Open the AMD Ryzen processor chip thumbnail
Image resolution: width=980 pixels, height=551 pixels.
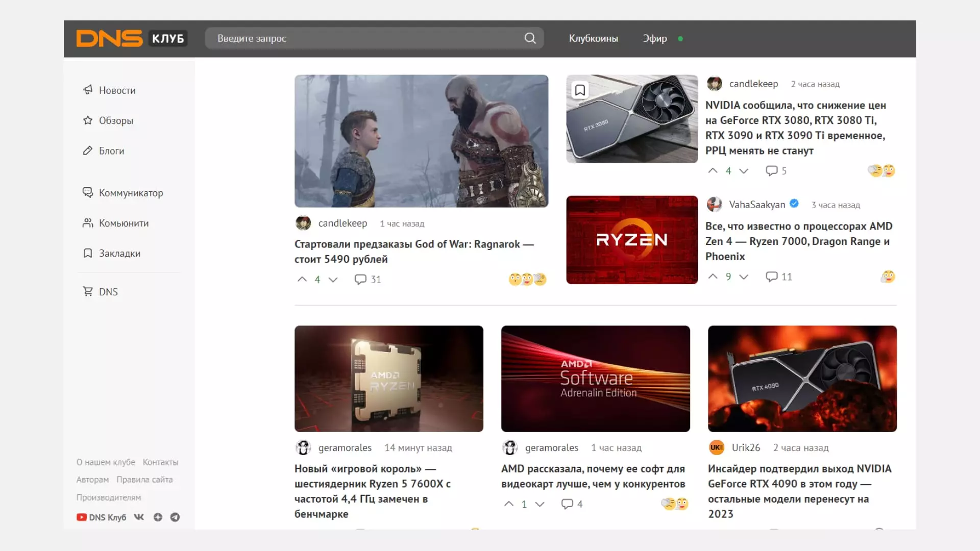[x=389, y=379]
